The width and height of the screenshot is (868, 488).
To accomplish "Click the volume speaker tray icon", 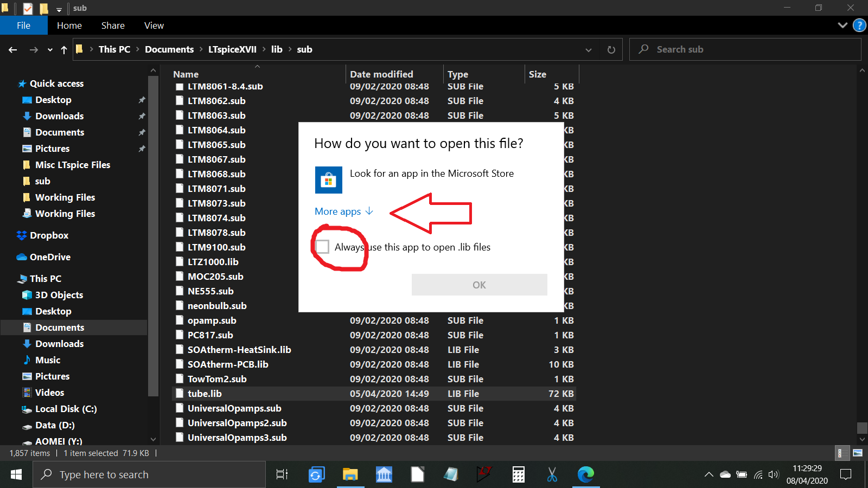I will [774, 474].
